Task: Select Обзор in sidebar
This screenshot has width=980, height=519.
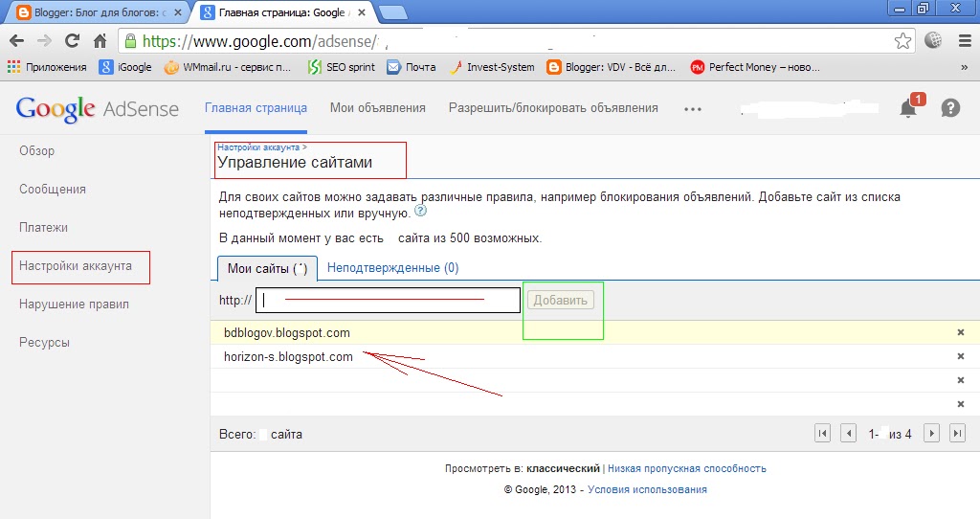Action: click(37, 150)
